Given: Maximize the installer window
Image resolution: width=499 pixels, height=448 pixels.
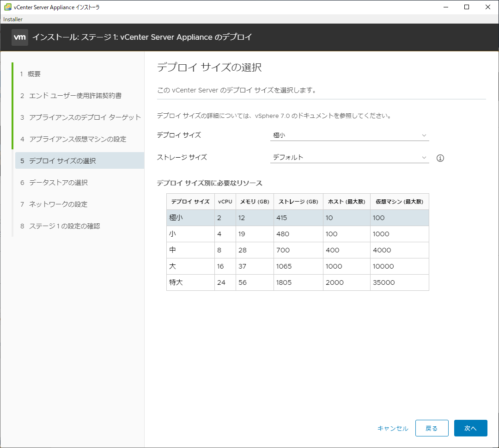Looking at the screenshot, I should [467, 7].
